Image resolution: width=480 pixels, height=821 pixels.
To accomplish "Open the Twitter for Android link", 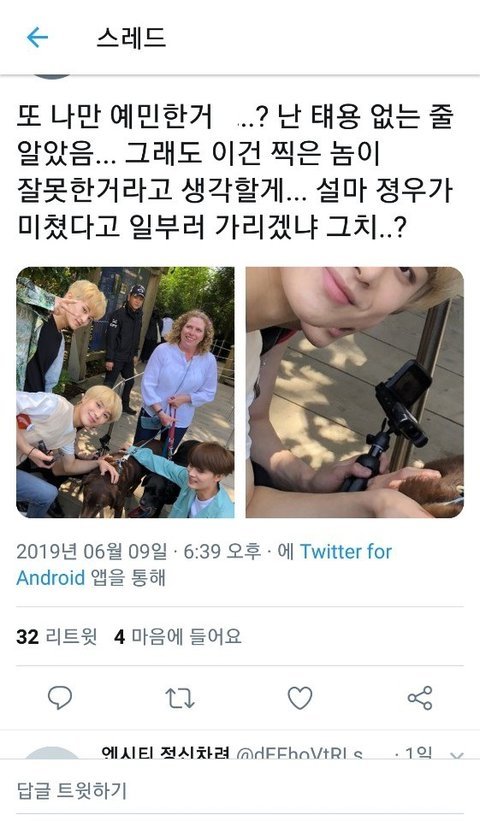I will 204,564.
